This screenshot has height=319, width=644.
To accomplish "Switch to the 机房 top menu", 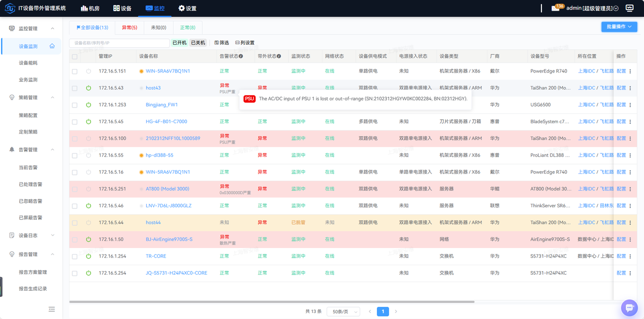I will pos(90,9).
